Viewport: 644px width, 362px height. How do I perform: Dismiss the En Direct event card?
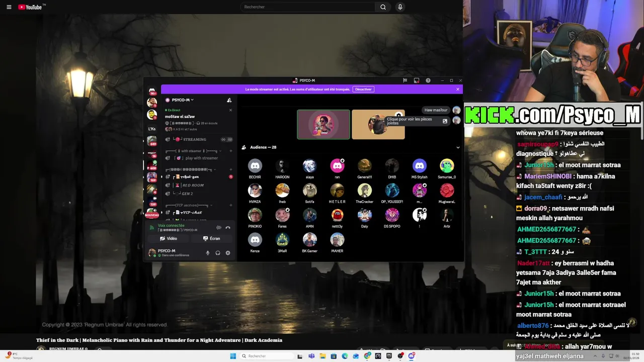[230, 110]
